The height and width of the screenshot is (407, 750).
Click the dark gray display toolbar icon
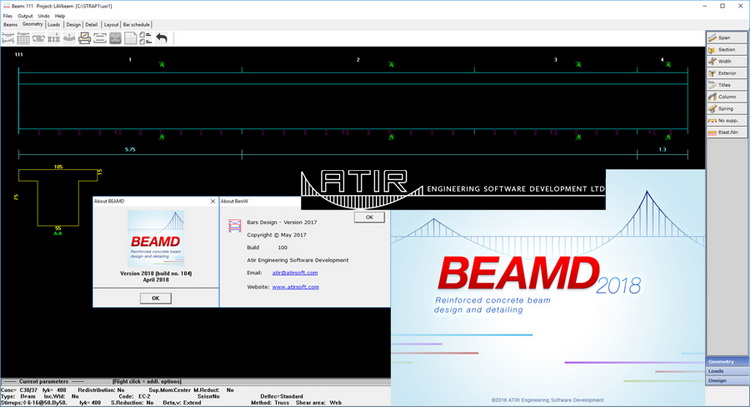tap(115, 38)
